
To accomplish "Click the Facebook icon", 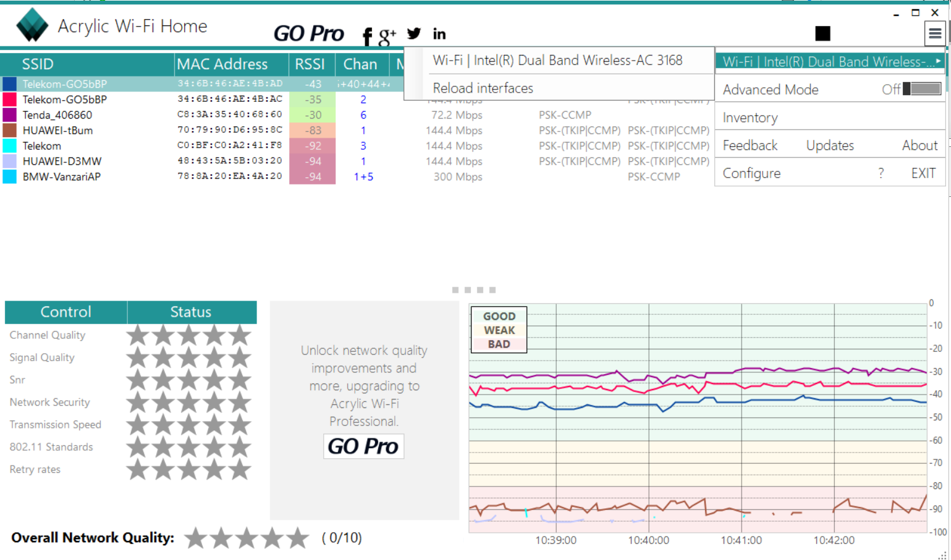I will pos(367,36).
